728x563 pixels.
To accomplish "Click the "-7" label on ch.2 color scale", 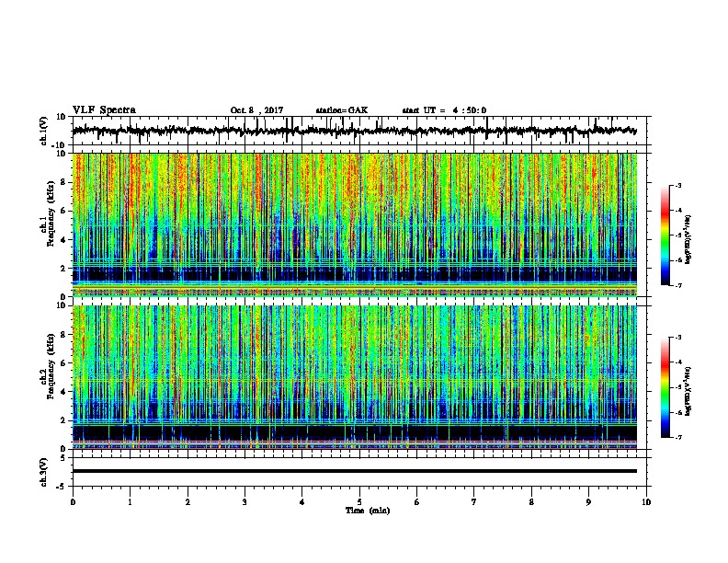I will pos(677,438).
